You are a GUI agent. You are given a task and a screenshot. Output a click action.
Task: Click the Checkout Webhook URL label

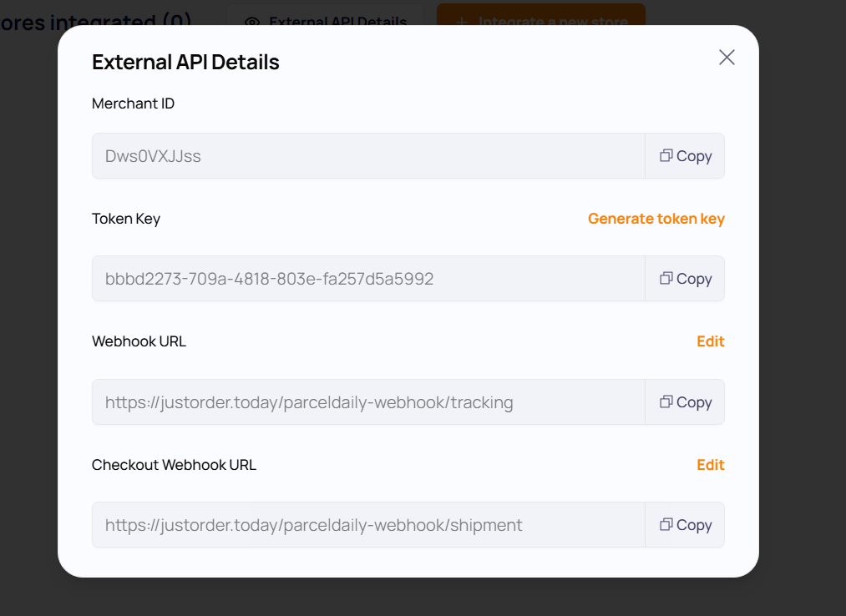[174, 465]
